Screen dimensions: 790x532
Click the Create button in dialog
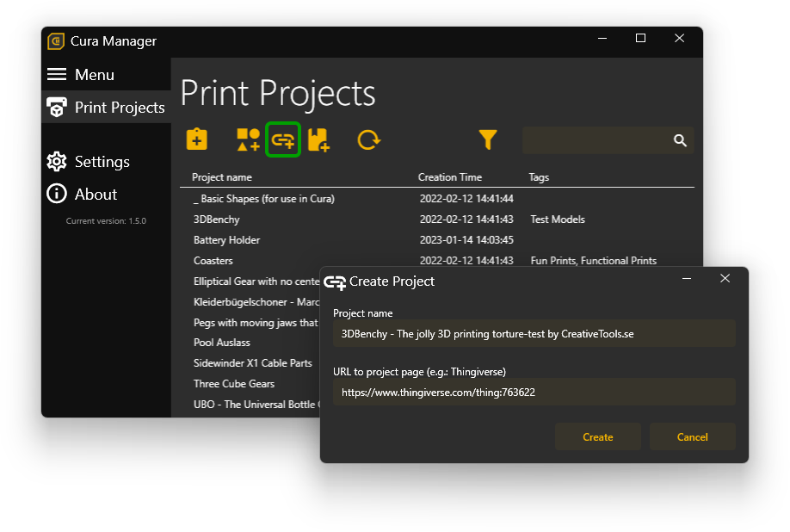point(598,436)
